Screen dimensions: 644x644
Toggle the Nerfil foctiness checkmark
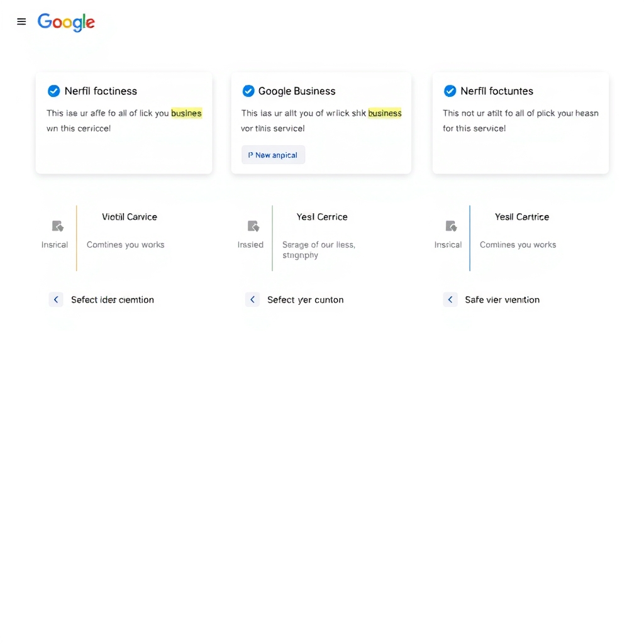[54, 91]
